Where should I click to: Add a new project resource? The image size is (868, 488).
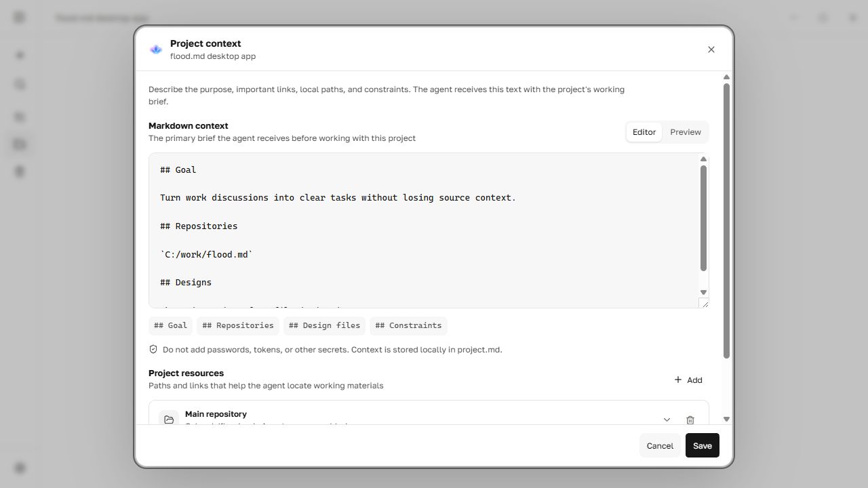pos(688,380)
